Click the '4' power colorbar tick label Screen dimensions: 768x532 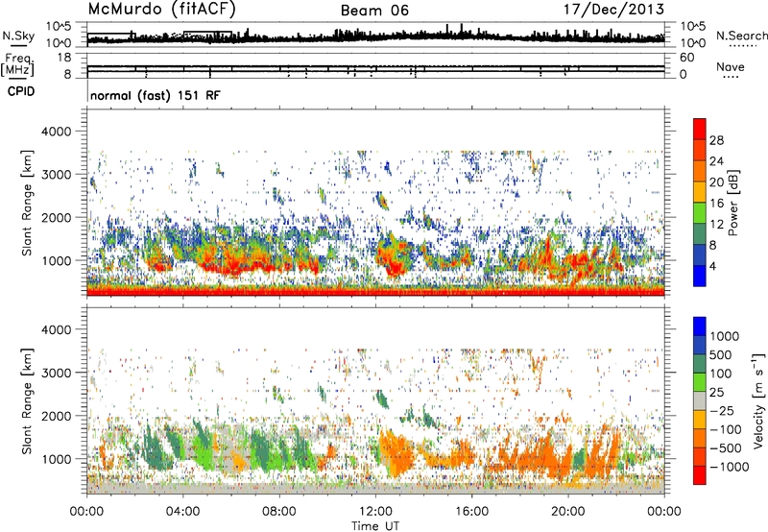[x=712, y=266]
